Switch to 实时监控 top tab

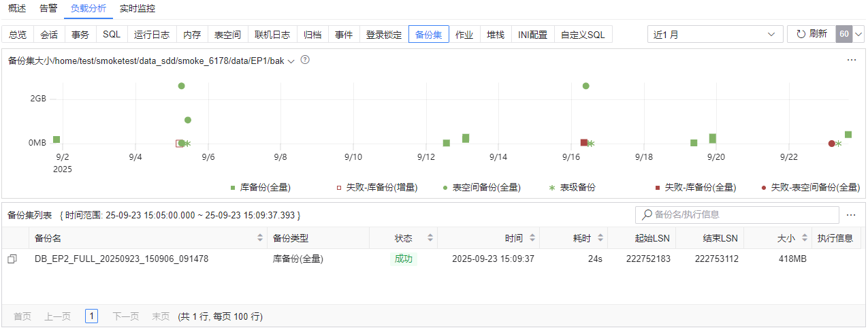pos(137,9)
